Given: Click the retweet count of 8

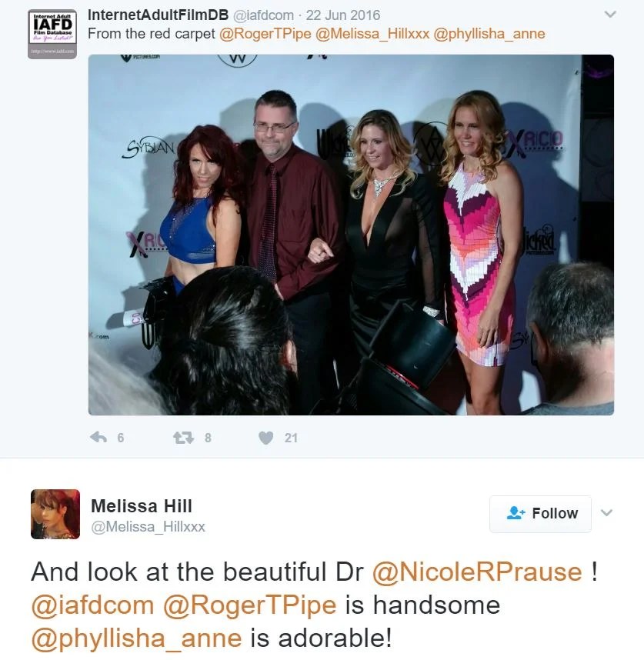Looking at the screenshot, I should point(208,438).
